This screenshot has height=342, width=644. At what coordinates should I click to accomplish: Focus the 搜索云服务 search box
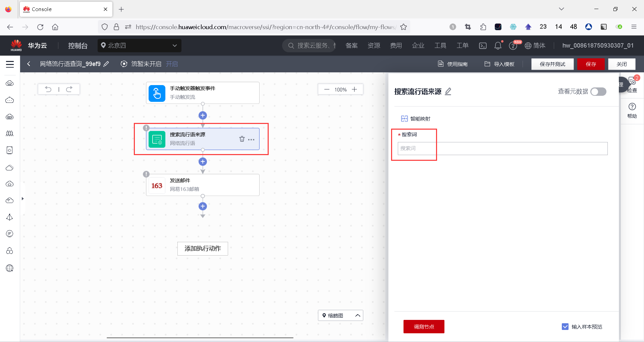click(309, 46)
